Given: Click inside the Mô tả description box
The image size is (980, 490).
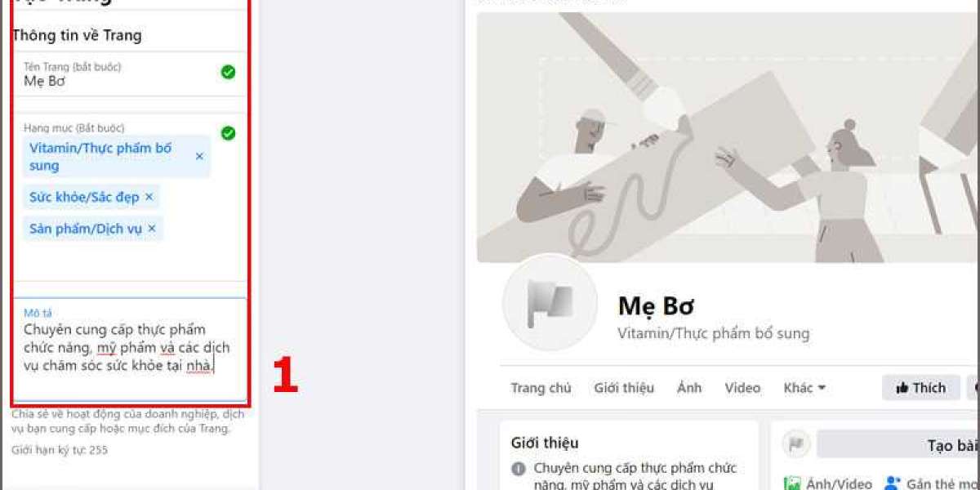Looking at the screenshot, I should click(x=130, y=350).
